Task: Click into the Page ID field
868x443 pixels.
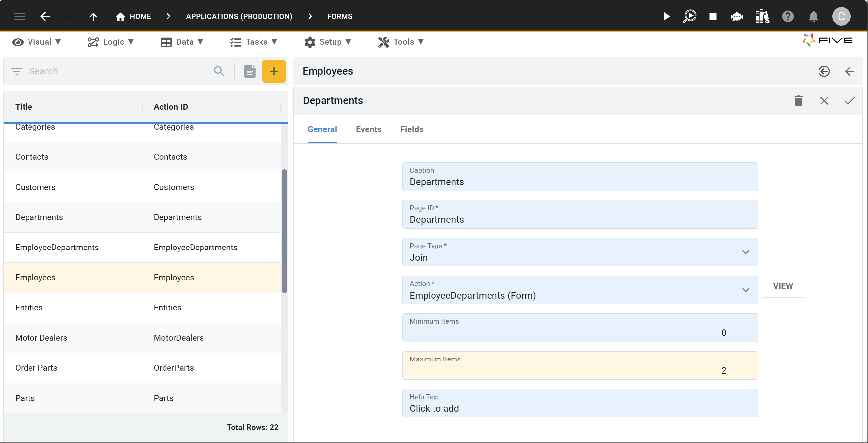Action: coord(580,215)
